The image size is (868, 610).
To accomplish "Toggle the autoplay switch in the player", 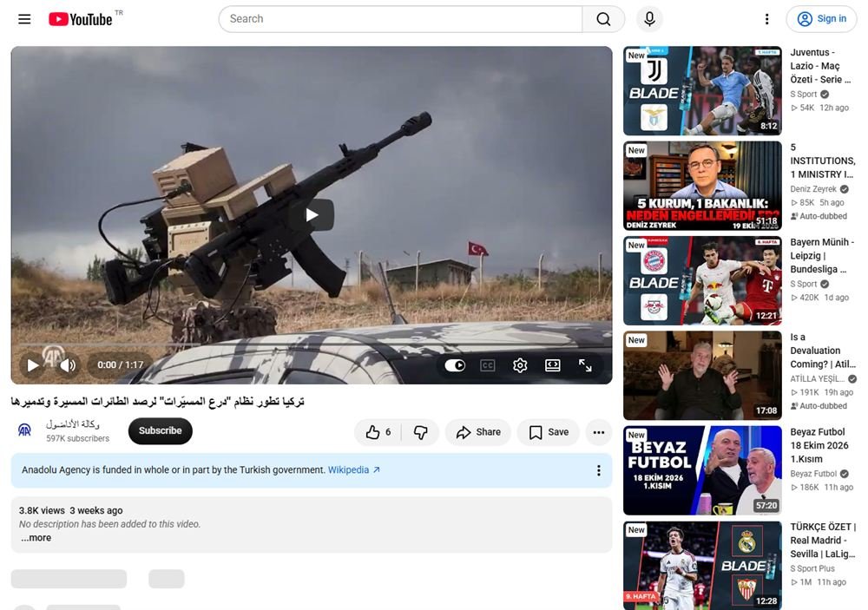I will (x=455, y=365).
